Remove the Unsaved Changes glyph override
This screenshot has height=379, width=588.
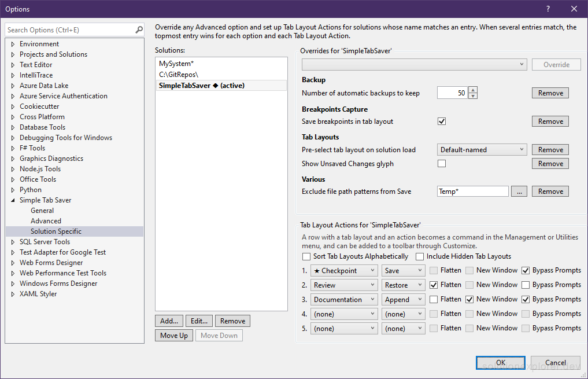550,164
